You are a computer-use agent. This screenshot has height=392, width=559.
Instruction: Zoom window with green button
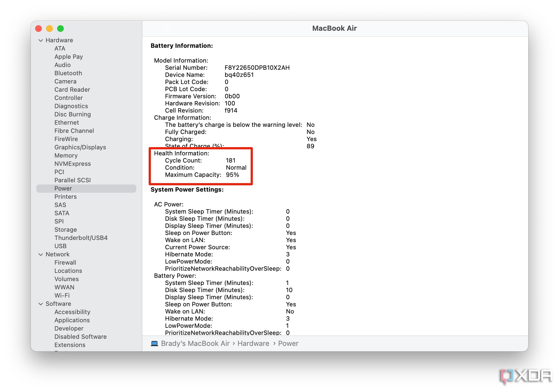(x=60, y=29)
